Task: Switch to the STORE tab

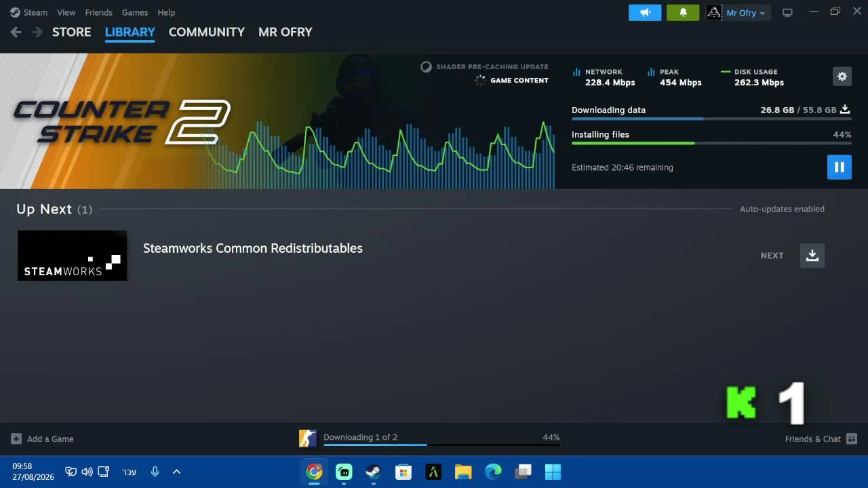Action: pyautogui.click(x=72, y=32)
